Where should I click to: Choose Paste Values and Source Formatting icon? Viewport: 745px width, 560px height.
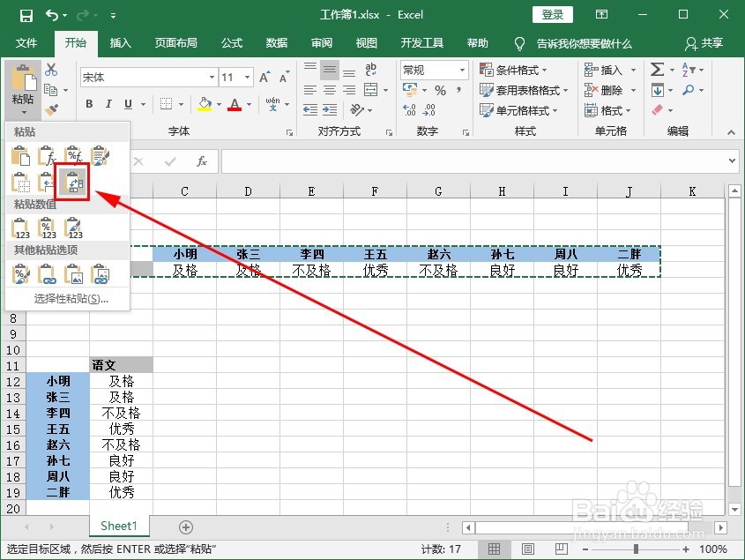(73, 228)
